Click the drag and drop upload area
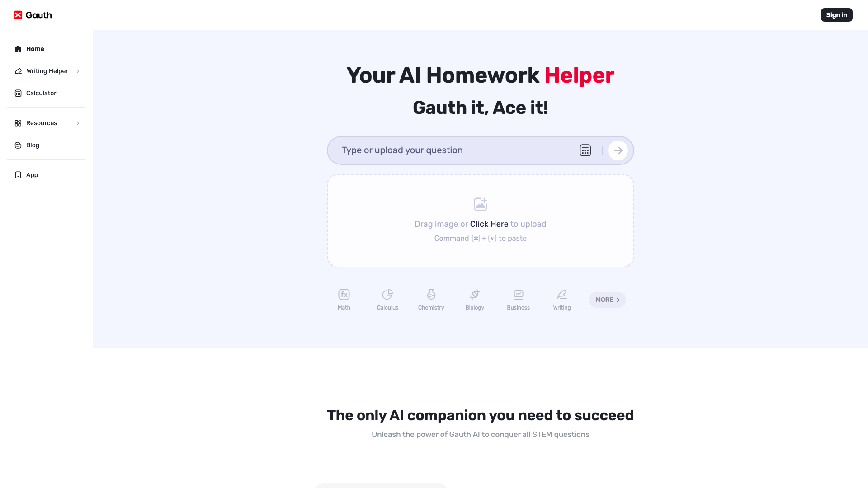Viewport: 868px width, 488px height. coord(481,221)
